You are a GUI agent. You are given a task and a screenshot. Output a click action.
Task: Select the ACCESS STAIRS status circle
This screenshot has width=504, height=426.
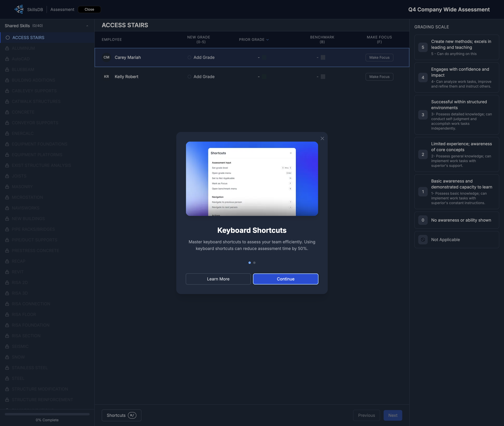click(x=8, y=38)
